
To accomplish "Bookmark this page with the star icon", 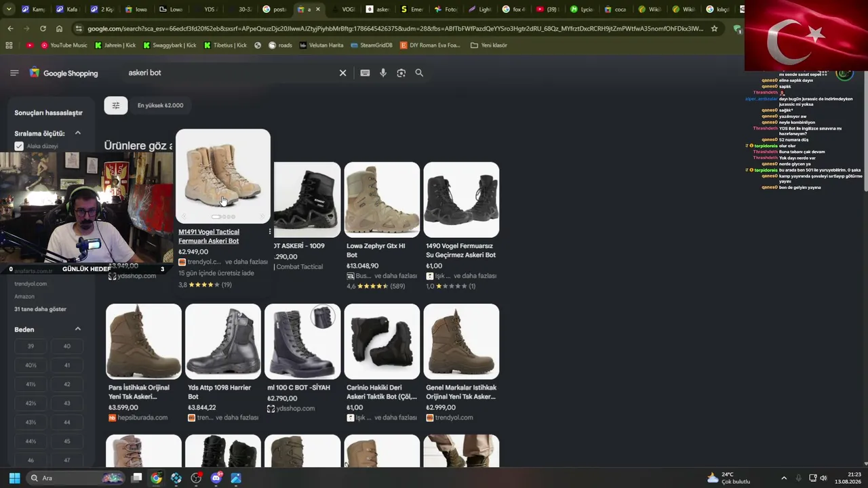I will point(714,28).
